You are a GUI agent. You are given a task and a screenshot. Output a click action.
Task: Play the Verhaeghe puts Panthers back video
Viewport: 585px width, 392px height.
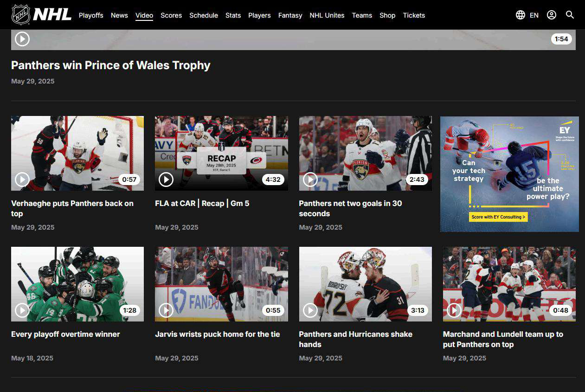pyautogui.click(x=22, y=179)
